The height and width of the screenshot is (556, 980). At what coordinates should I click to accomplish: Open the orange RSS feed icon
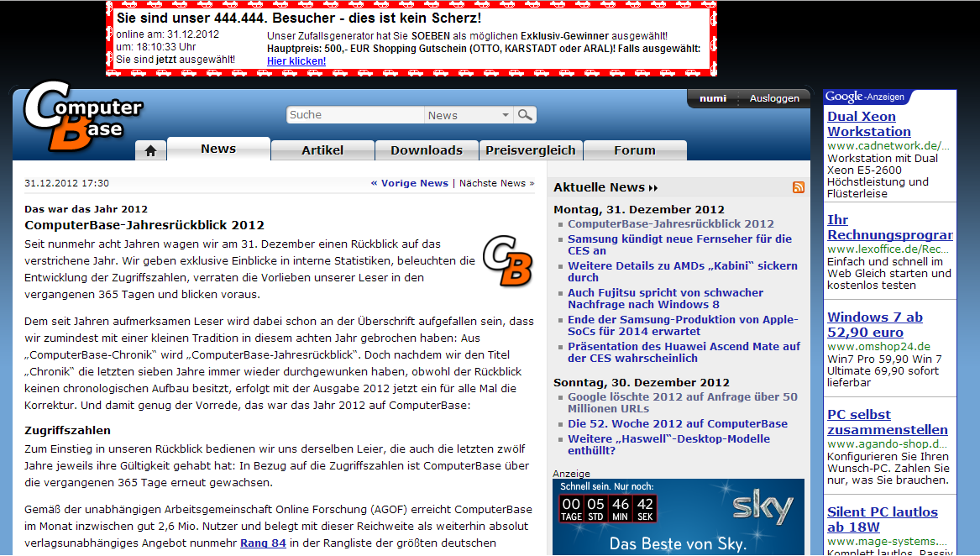pos(798,187)
